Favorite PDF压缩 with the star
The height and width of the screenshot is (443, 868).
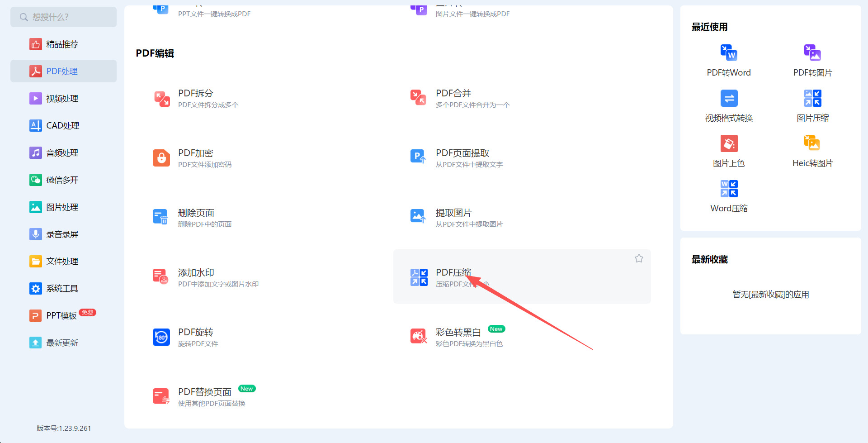click(639, 258)
